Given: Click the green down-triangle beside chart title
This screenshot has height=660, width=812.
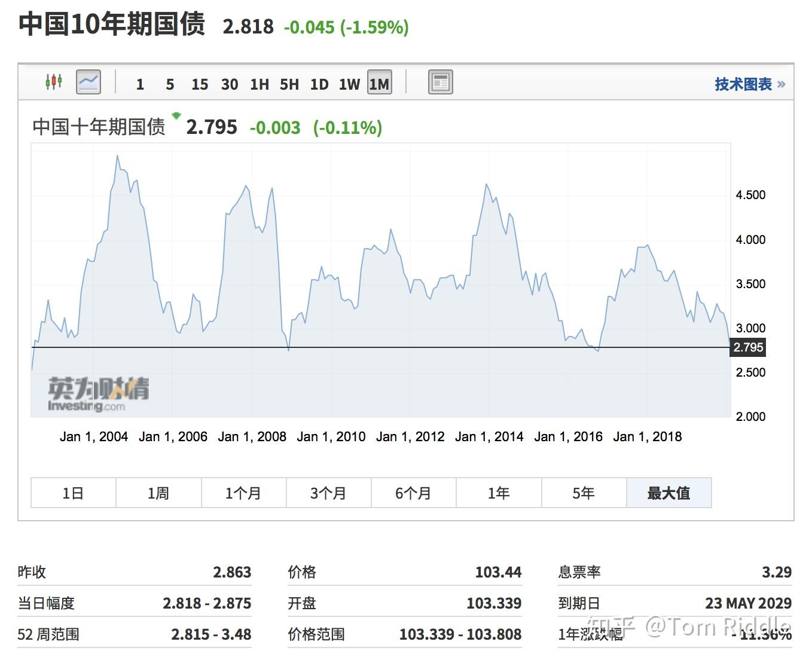Looking at the screenshot, I should click(176, 115).
